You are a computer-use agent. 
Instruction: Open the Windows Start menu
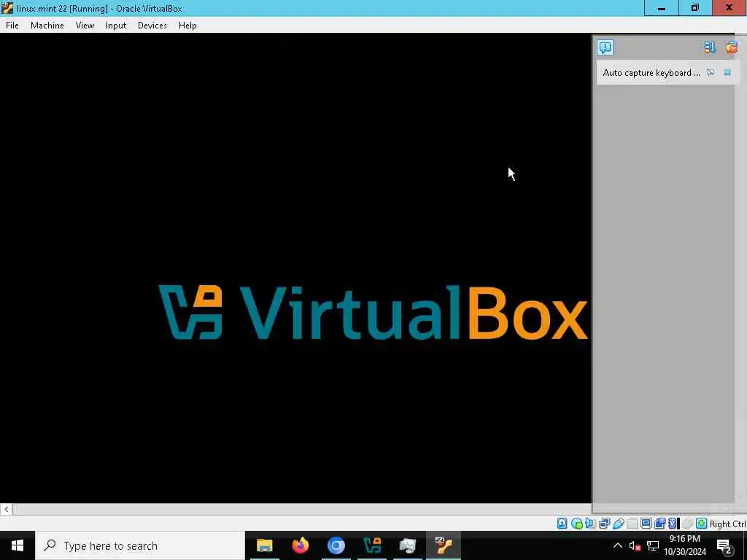point(18,545)
